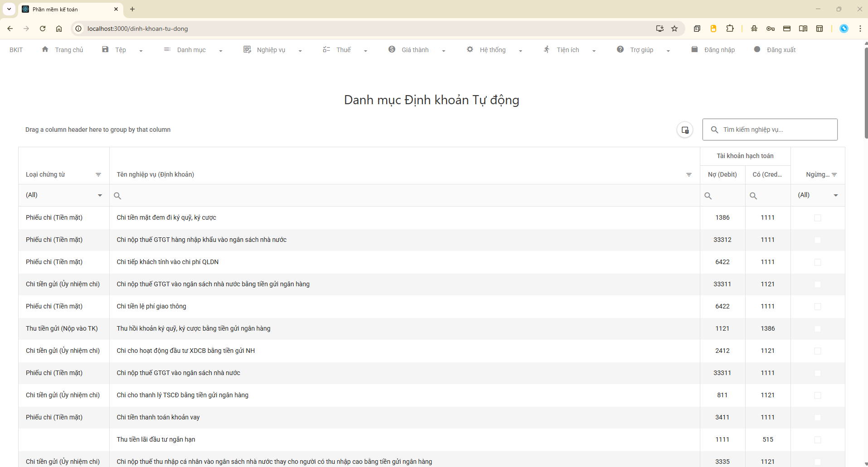Click the Đăng nhập folder icon

(694, 49)
